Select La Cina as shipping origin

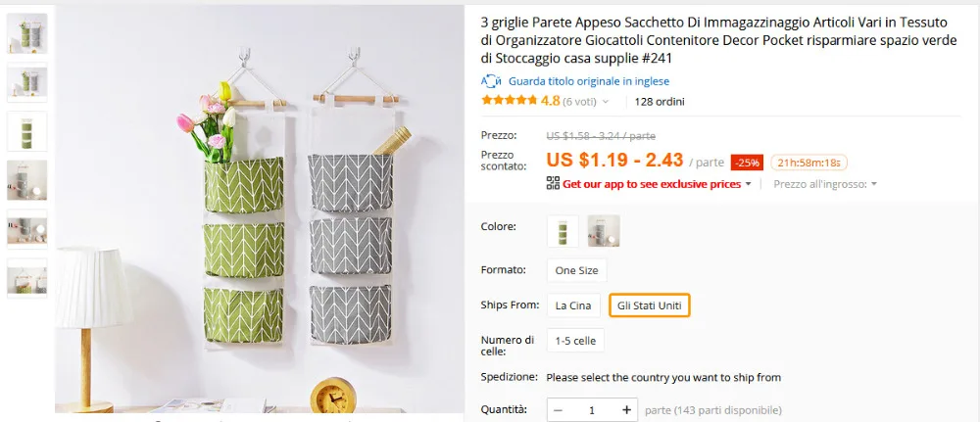pyautogui.click(x=573, y=305)
